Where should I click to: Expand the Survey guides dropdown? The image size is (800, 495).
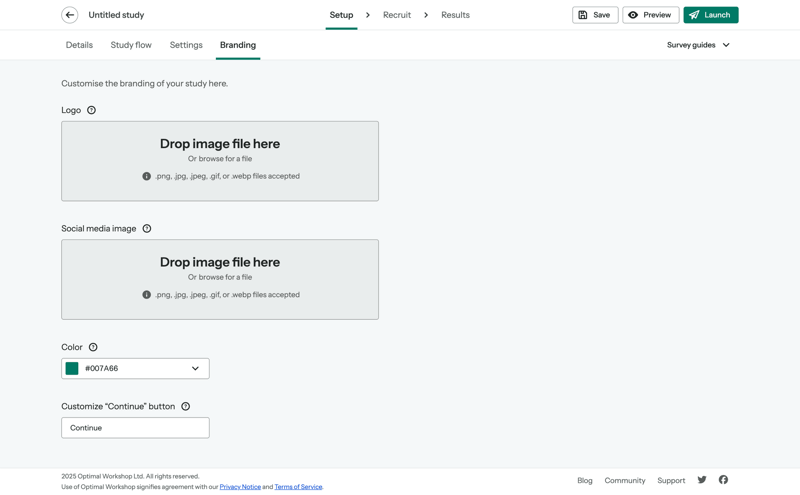tap(698, 45)
